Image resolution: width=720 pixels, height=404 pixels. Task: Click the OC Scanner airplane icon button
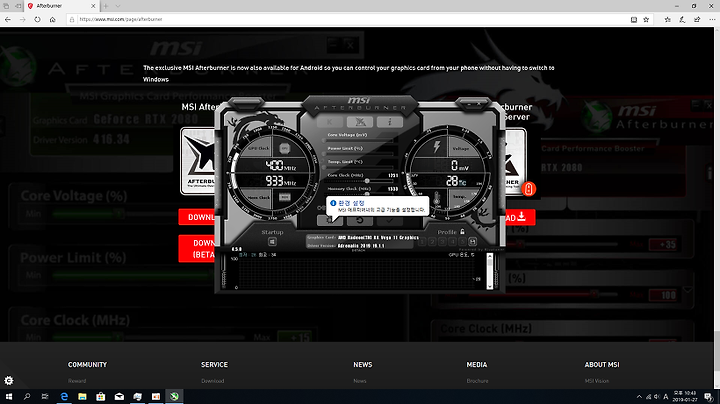[360, 122]
